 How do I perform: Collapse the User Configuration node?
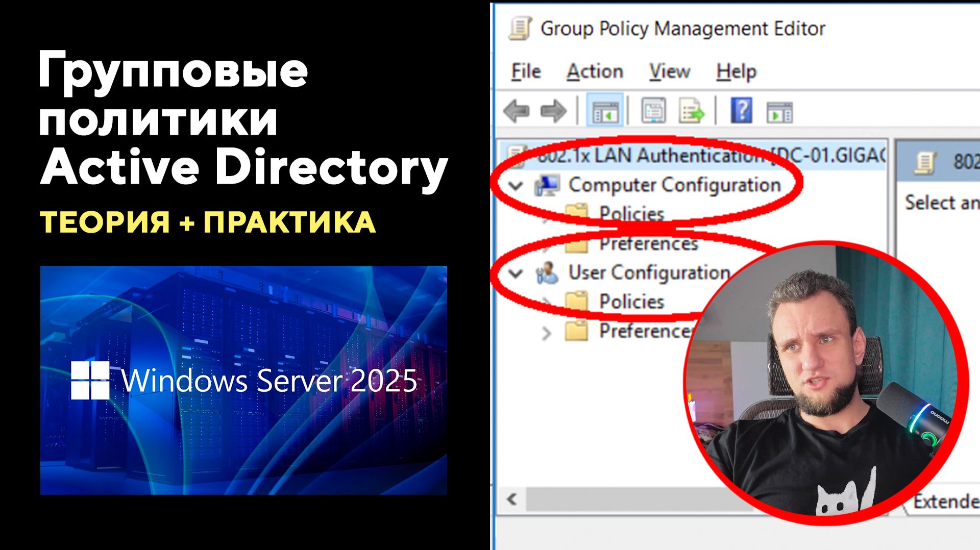516,272
